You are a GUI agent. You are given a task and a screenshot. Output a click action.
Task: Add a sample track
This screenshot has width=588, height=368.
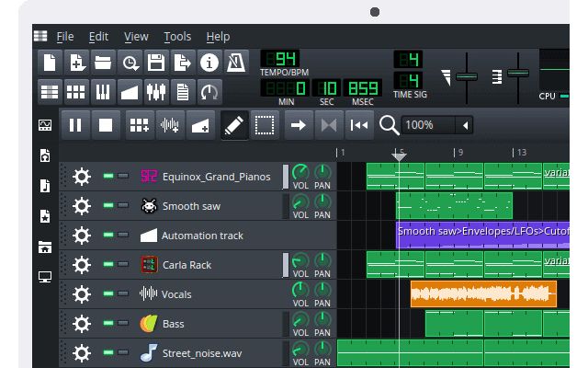[170, 125]
